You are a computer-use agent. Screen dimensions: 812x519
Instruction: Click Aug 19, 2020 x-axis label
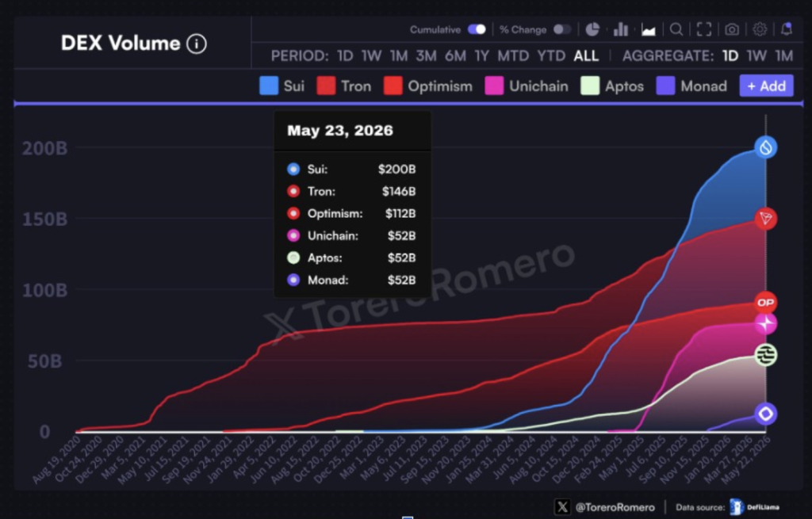(57, 460)
